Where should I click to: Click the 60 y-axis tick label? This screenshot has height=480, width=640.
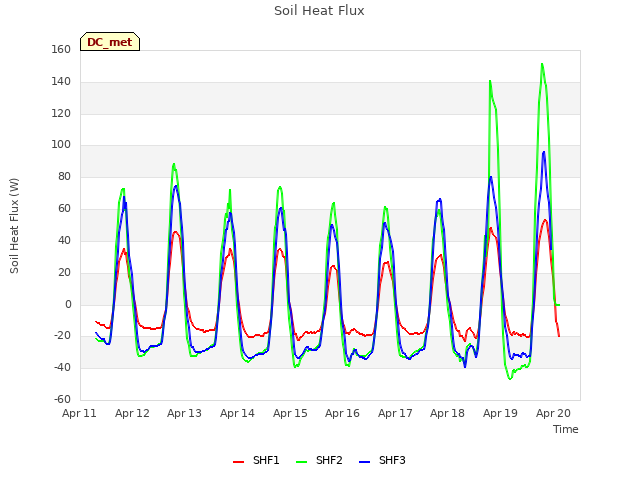64,209
